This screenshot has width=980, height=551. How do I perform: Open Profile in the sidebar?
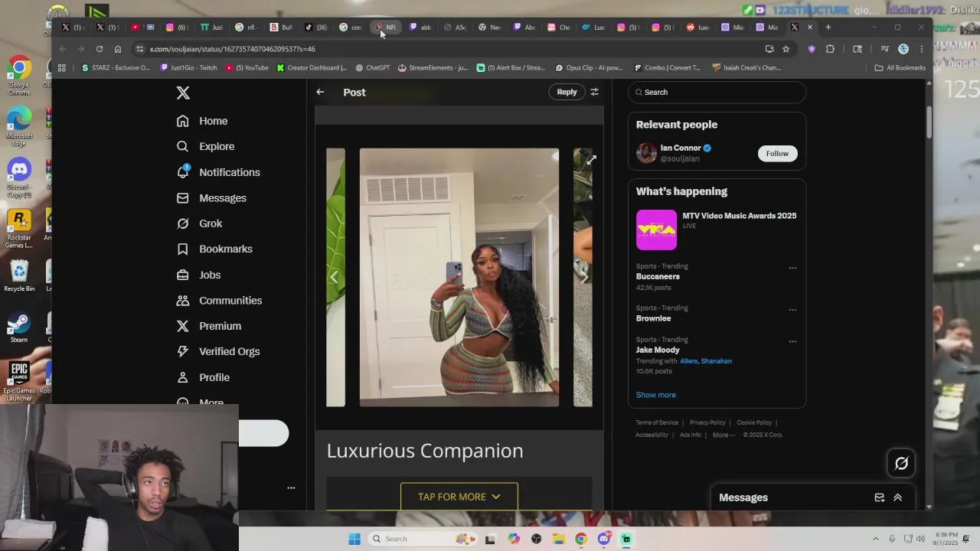(x=203, y=377)
